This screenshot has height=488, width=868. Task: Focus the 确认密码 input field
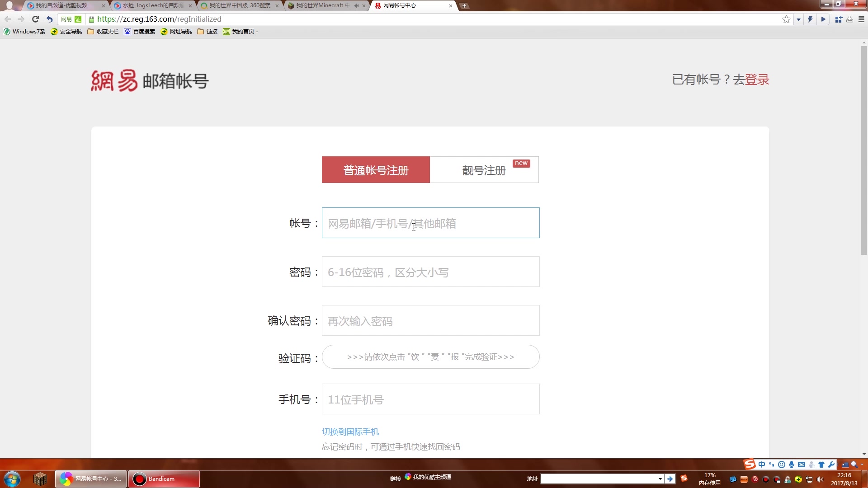[x=430, y=320]
